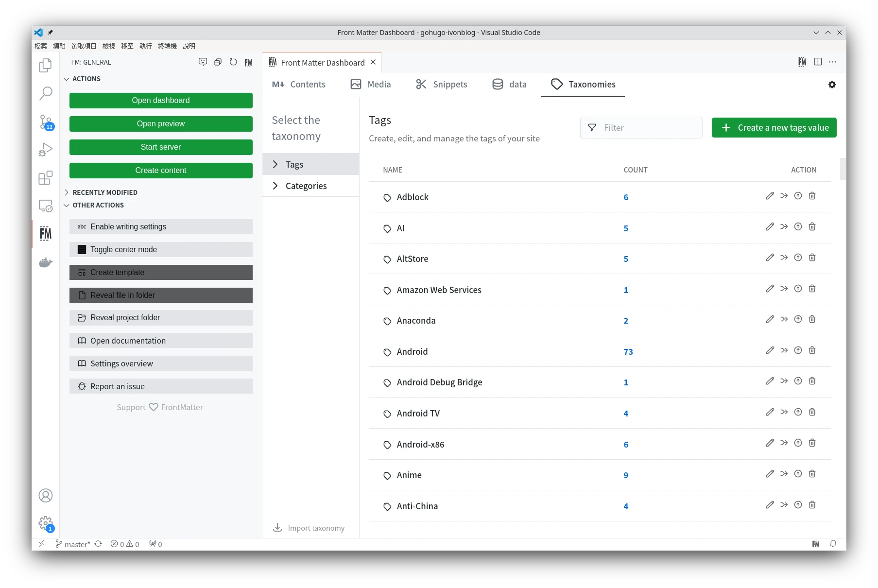
Task: Select Categories taxonomy in the list
Action: [306, 186]
